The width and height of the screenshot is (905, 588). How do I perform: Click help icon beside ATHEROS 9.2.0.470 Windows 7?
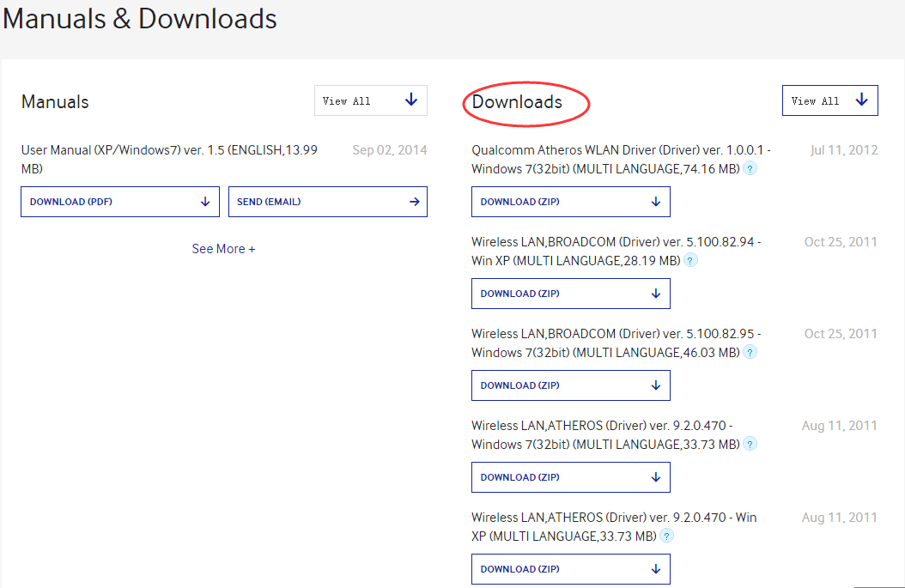coord(750,444)
